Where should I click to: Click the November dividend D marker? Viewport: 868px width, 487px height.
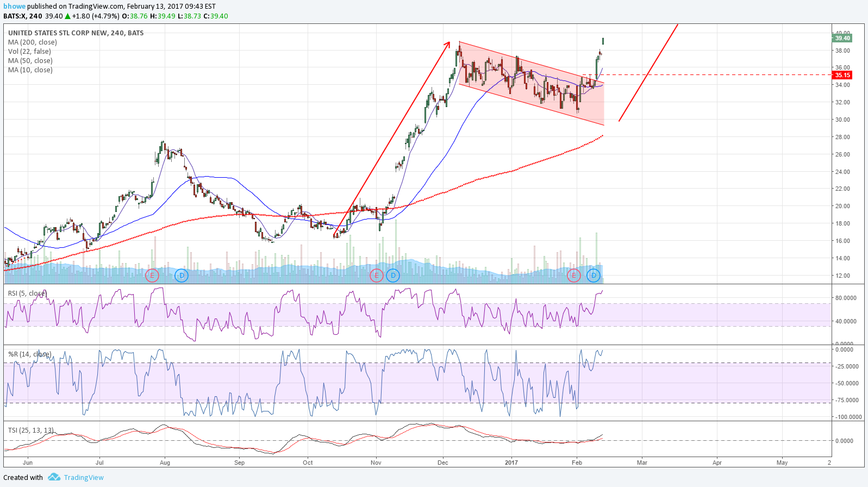click(393, 276)
